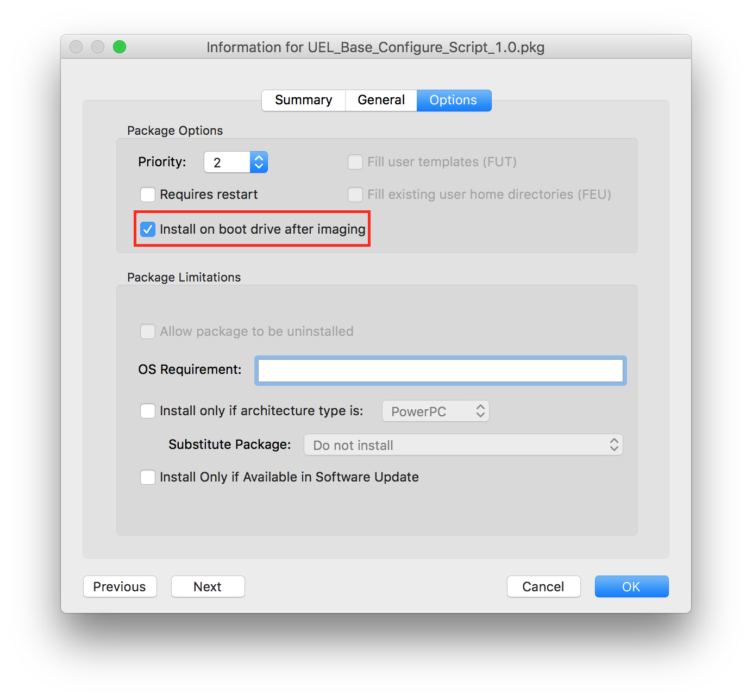The width and height of the screenshot is (752, 700).
Task: Open the Priority stepper dropdown
Action: point(259,162)
